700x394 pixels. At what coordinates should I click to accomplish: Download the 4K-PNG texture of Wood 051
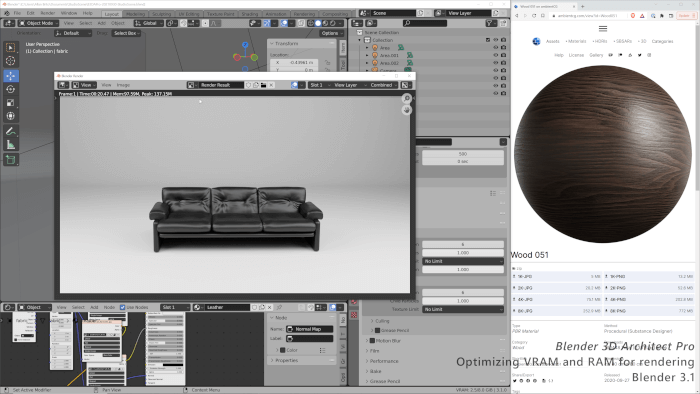pos(649,300)
